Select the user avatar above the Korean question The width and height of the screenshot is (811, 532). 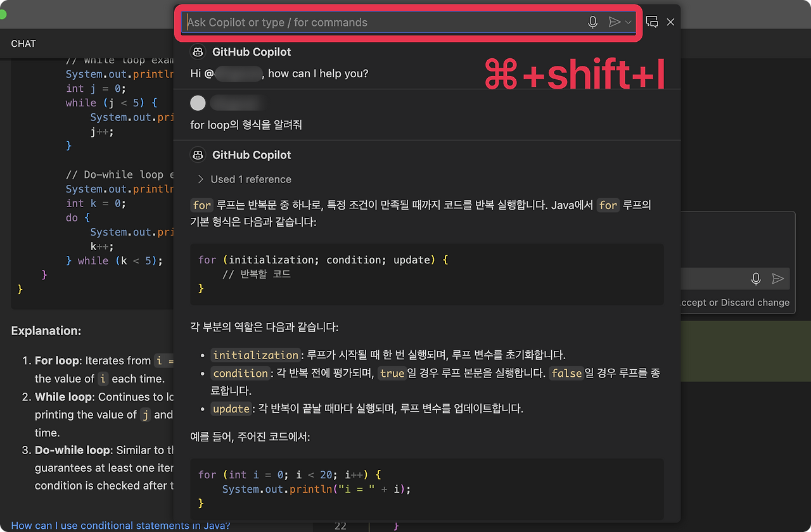(x=198, y=103)
